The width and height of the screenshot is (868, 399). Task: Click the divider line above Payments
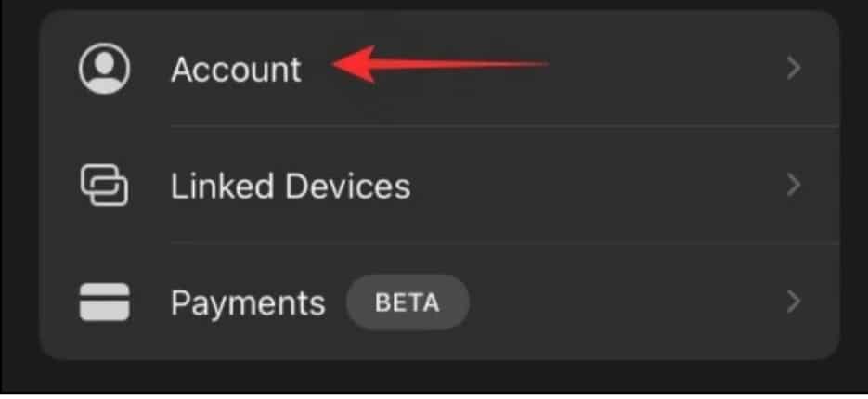click(x=505, y=242)
